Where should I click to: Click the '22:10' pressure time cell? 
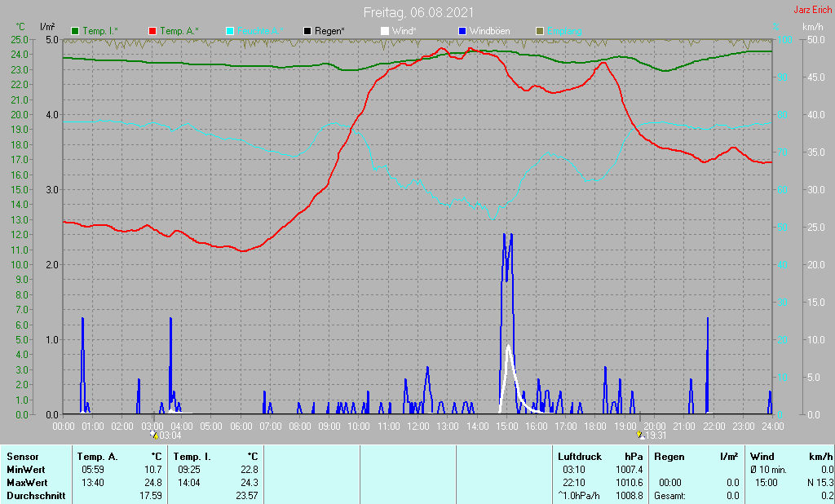pos(574,483)
